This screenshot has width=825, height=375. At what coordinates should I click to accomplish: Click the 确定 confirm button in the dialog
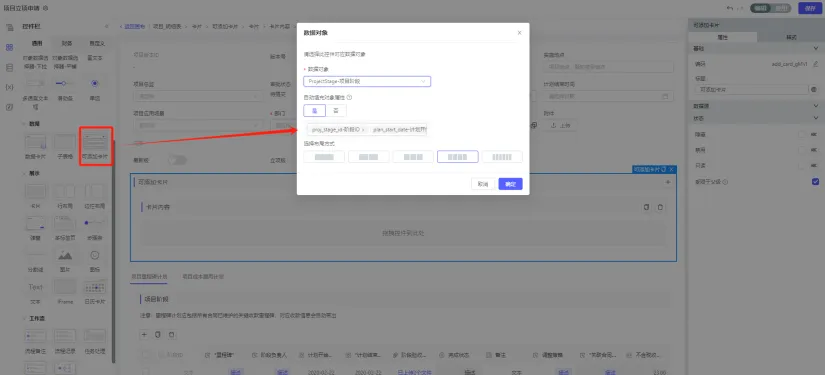coord(510,184)
